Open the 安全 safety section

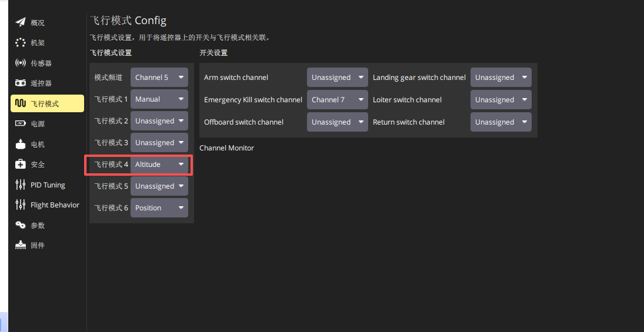tap(47, 164)
